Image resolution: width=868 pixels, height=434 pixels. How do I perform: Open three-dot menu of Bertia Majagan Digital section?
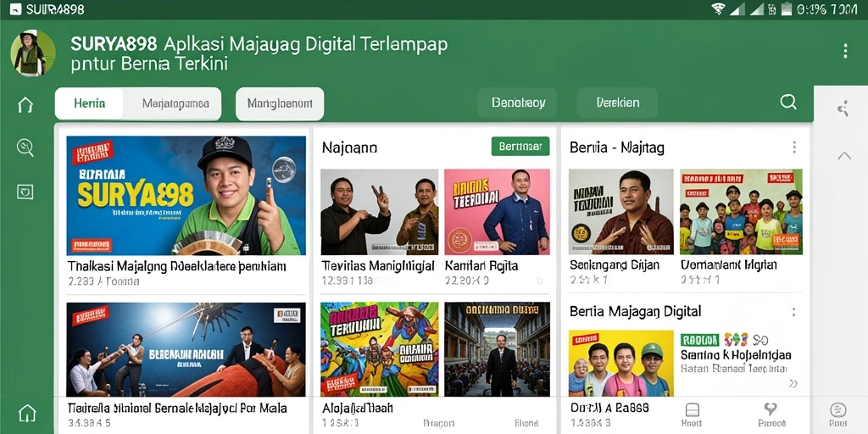tap(793, 312)
